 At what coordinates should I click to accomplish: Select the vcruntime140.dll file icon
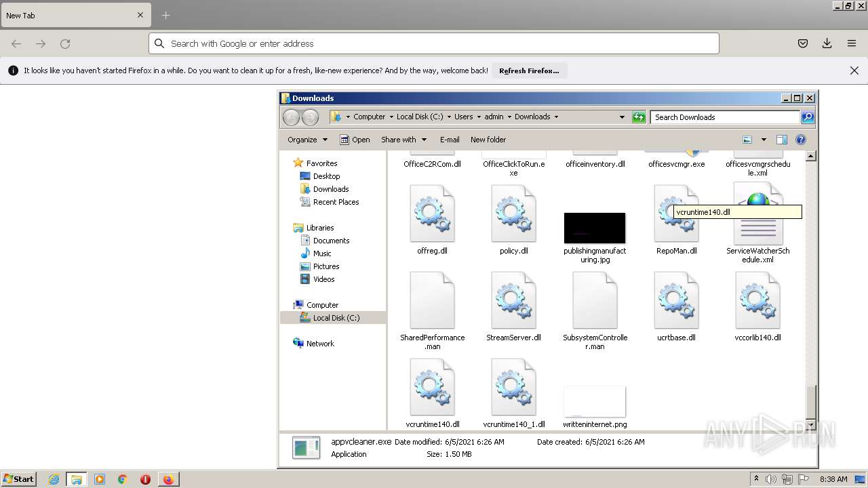[x=432, y=387]
